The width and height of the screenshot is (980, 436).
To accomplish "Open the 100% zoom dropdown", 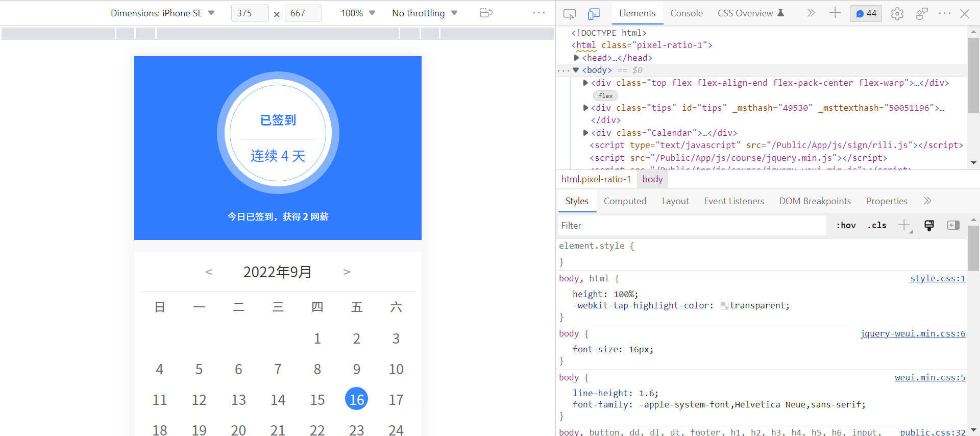I will tap(357, 13).
